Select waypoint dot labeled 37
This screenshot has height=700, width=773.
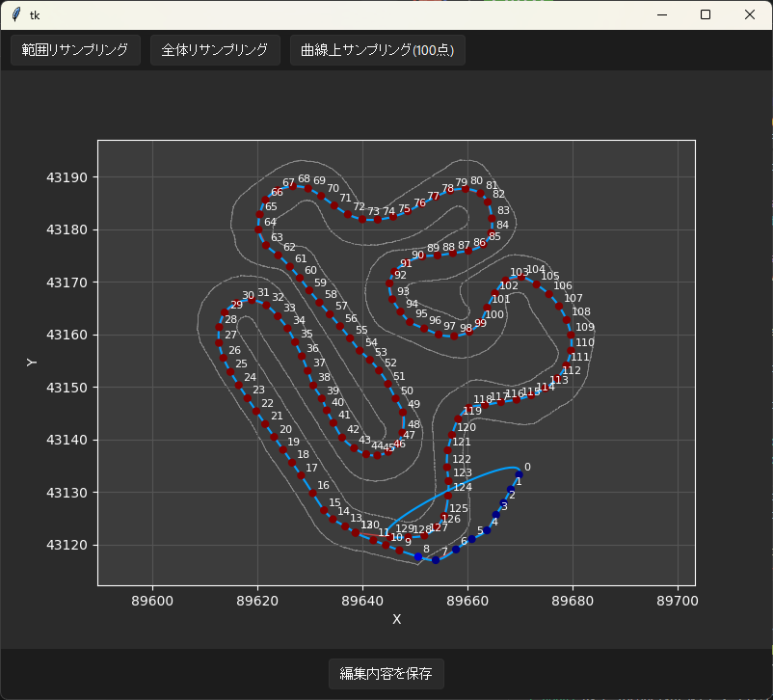(x=307, y=370)
